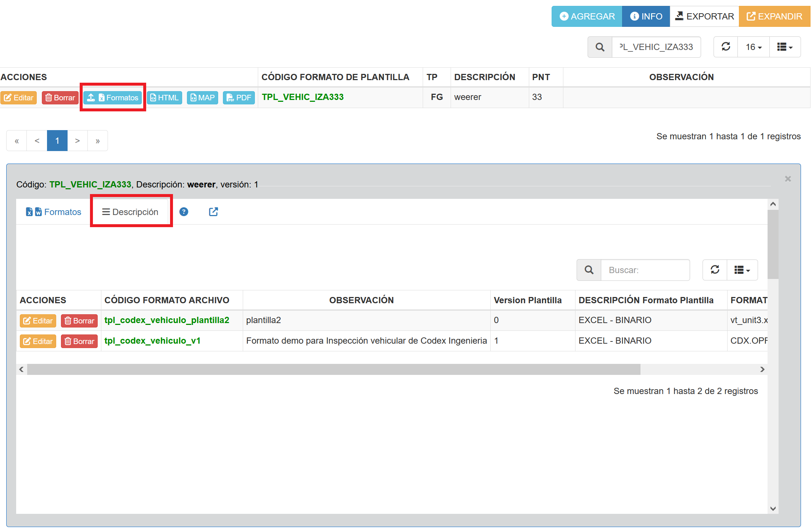Click the blue help question-mark icon

click(184, 212)
